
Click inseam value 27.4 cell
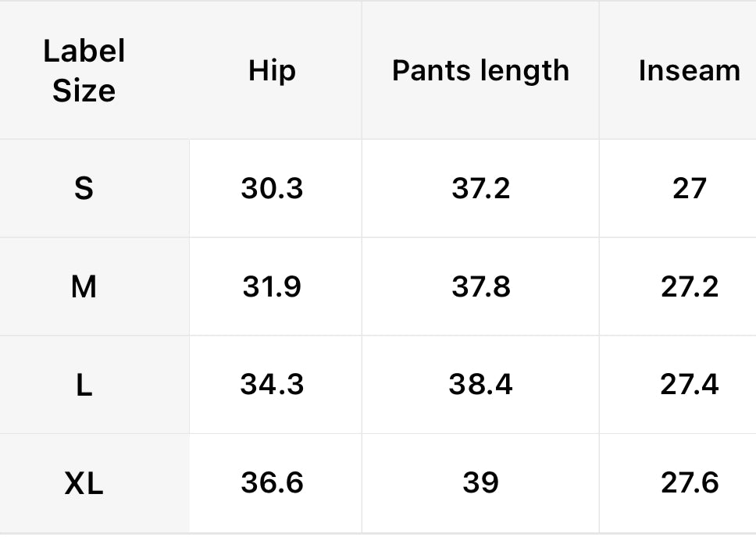(689, 385)
